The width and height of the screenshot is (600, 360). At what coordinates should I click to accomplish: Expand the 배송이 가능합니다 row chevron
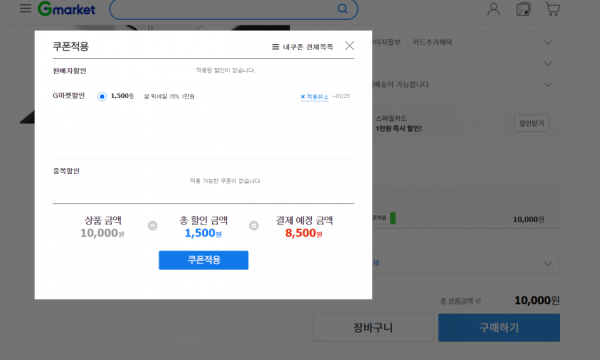(x=548, y=85)
